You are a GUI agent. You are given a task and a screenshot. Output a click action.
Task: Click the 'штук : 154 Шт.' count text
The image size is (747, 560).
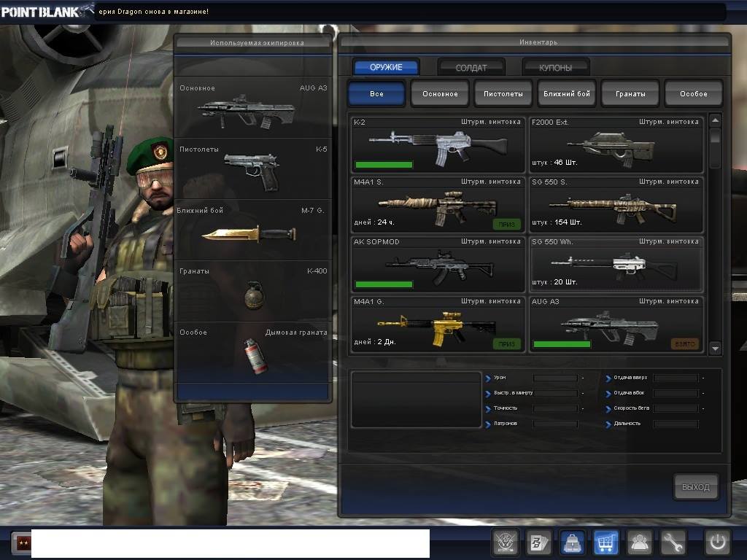coord(557,222)
